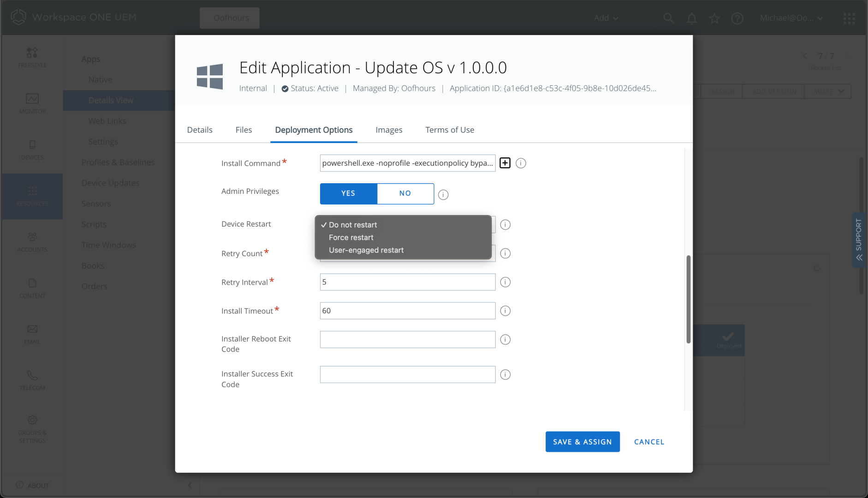Click the modal's vertical scrollbar thumb
This screenshot has height=498, width=868.
coord(688,299)
